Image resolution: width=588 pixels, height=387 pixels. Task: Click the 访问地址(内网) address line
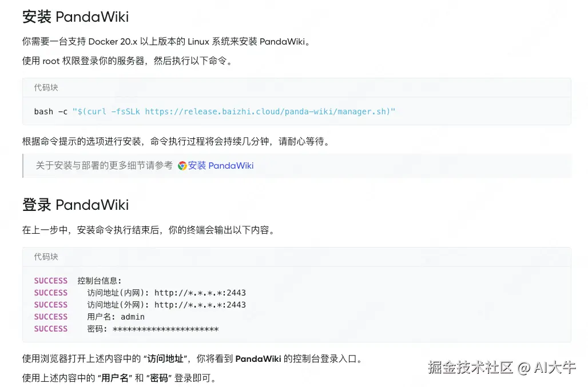pyautogui.click(x=140, y=293)
